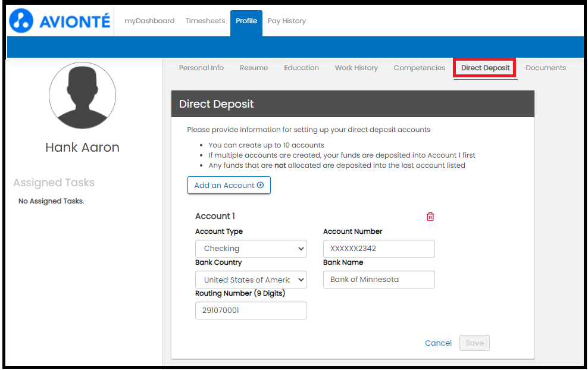Viewport: 588px width, 370px height.
Task: Open the Resume section
Action: tap(254, 68)
